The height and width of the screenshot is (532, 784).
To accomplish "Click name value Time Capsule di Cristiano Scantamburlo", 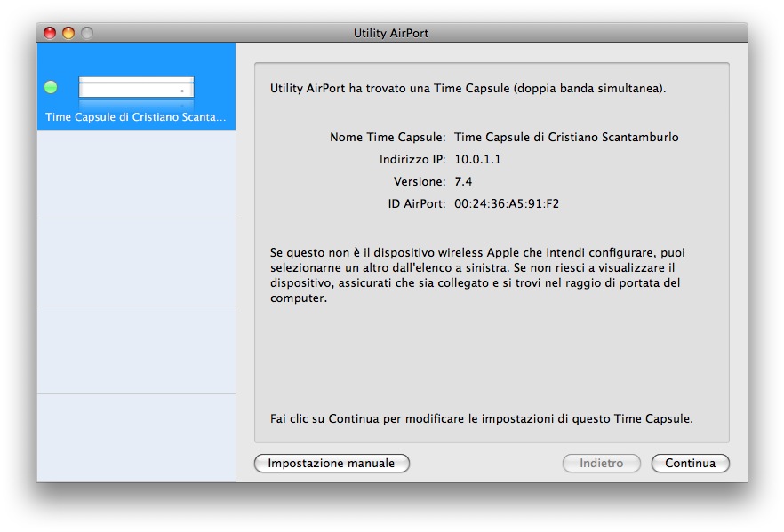I will pos(566,137).
